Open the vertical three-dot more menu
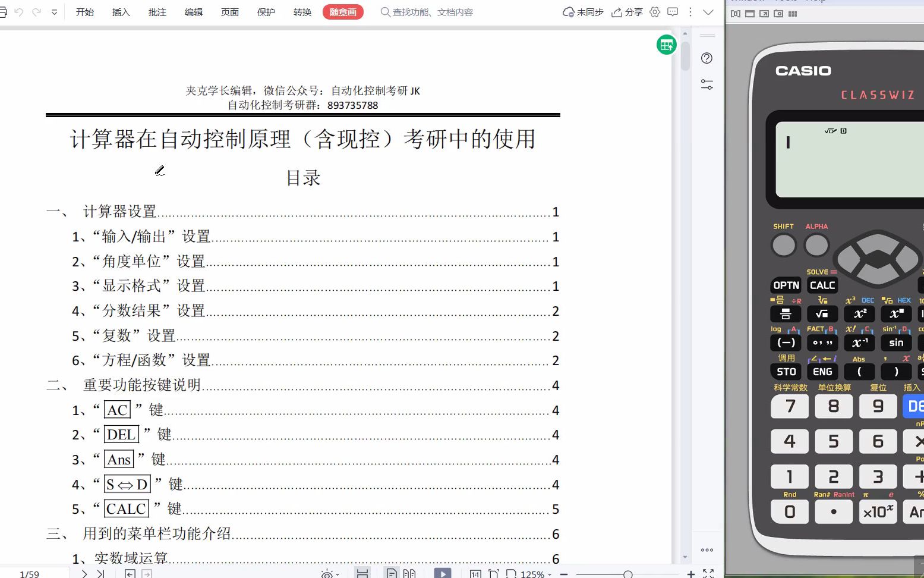Viewport: 924px width, 578px height. (690, 12)
